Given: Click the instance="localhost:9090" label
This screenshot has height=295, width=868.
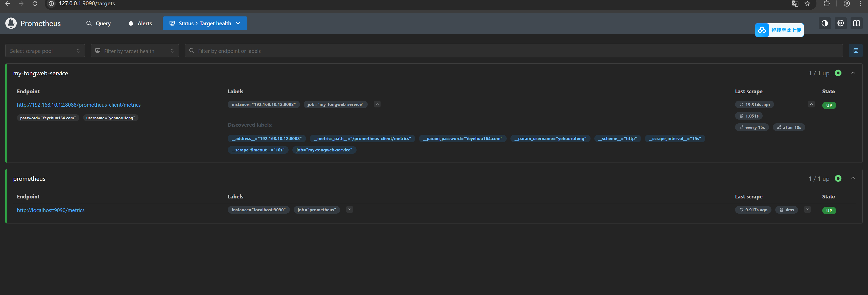Looking at the screenshot, I should coord(259,210).
